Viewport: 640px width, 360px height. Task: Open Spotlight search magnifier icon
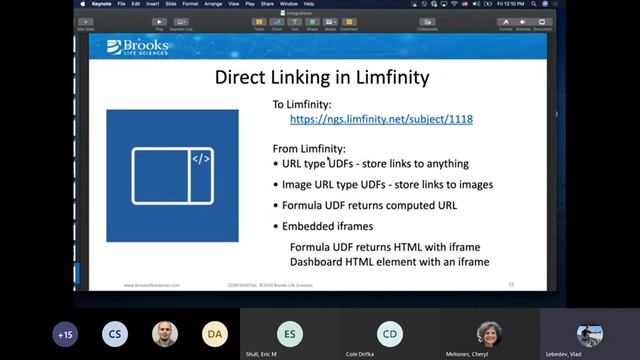tap(533, 4)
